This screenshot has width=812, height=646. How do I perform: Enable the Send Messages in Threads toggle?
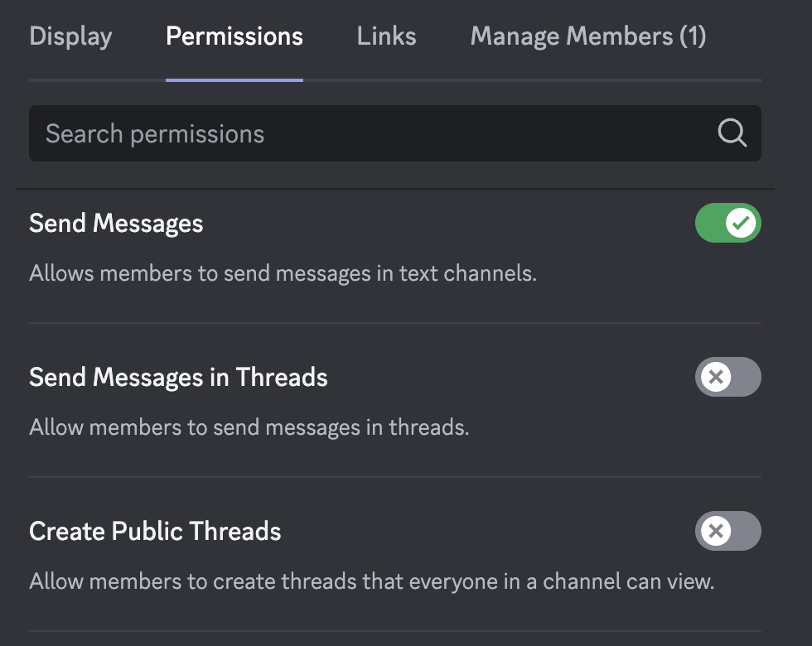pos(728,377)
